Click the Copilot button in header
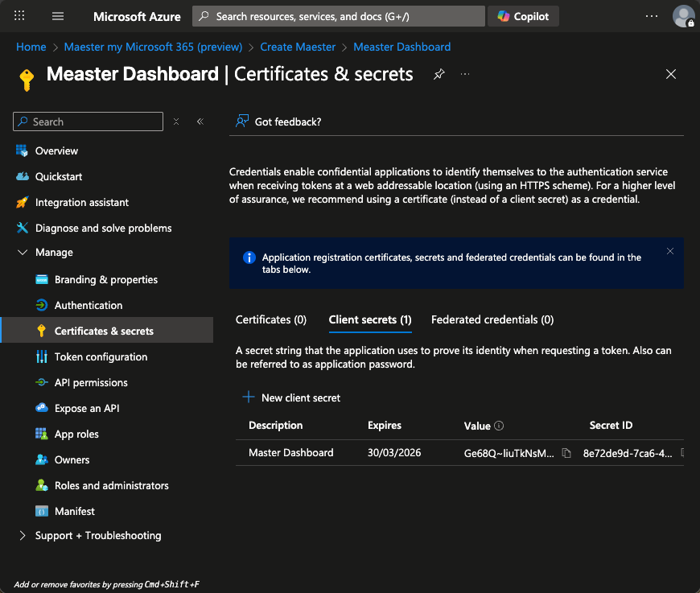This screenshot has height=593, width=700. tap(523, 16)
